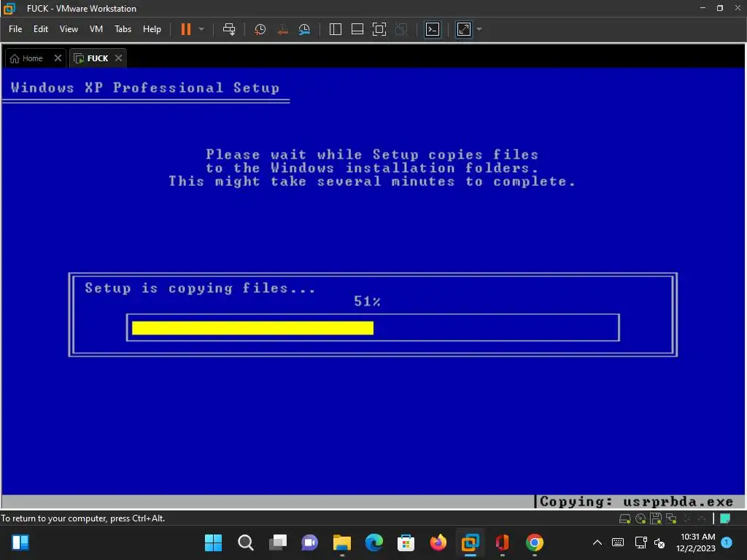Open the Help menu
The height and width of the screenshot is (560, 747).
(152, 29)
